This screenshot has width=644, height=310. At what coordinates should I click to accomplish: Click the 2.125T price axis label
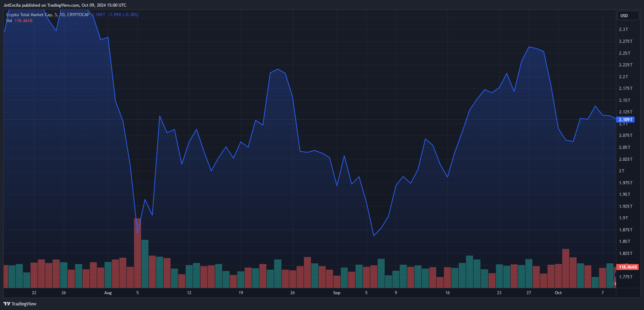(x=626, y=112)
